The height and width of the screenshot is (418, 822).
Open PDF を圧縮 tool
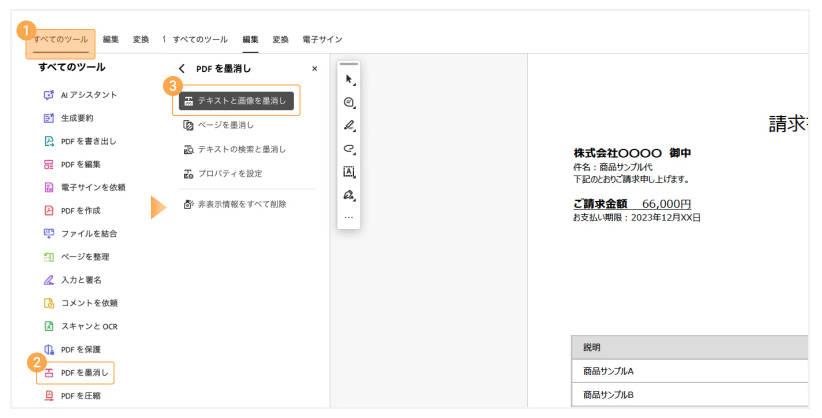[x=72, y=396]
